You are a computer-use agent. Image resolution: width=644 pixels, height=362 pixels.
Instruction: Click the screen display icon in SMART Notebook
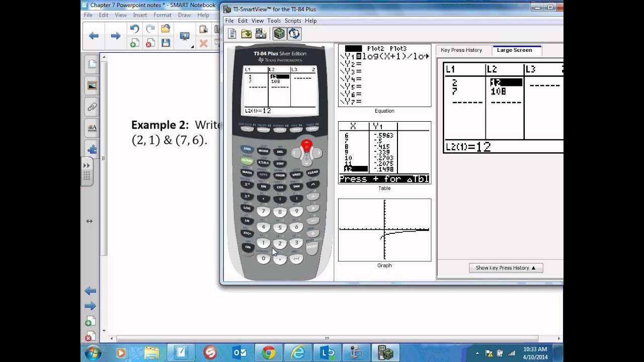click(184, 36)
